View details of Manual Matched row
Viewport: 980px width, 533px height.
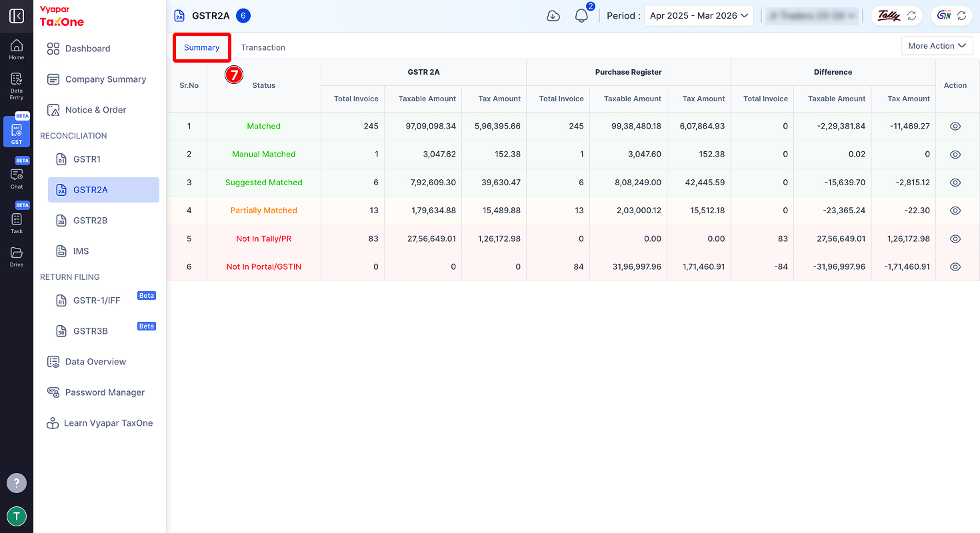tap(955, 154)
